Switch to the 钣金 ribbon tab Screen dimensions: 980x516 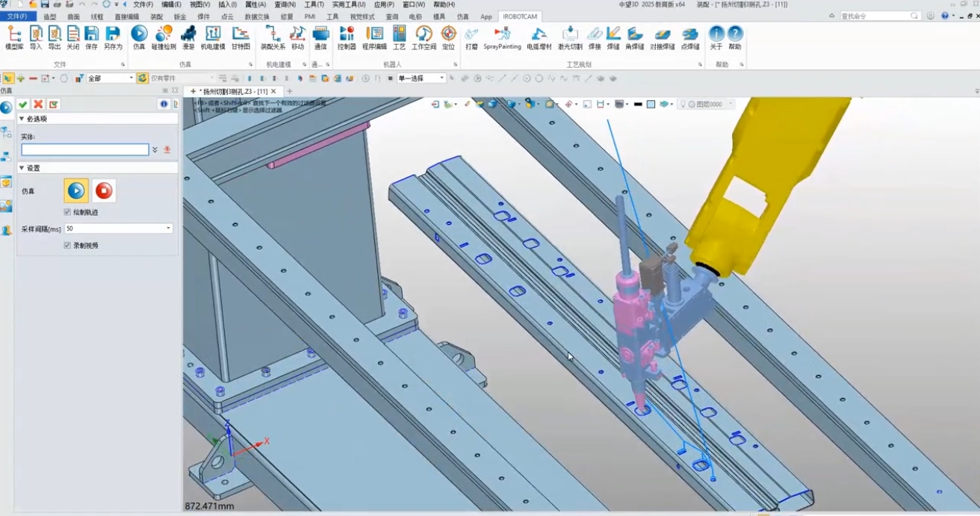click(180, 16)
